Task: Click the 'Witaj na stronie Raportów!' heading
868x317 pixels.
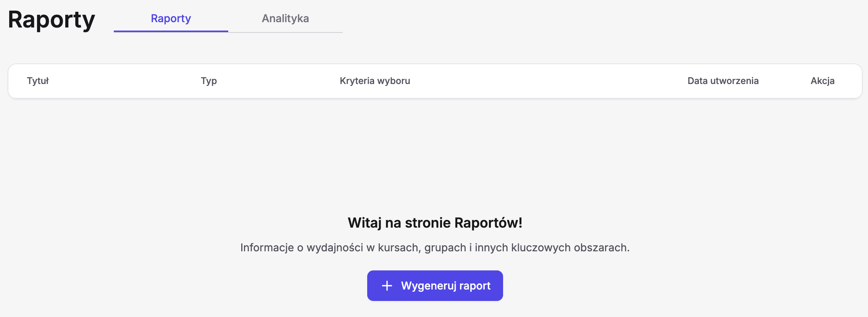Action: pyautogui.click(x=435, y=223)
